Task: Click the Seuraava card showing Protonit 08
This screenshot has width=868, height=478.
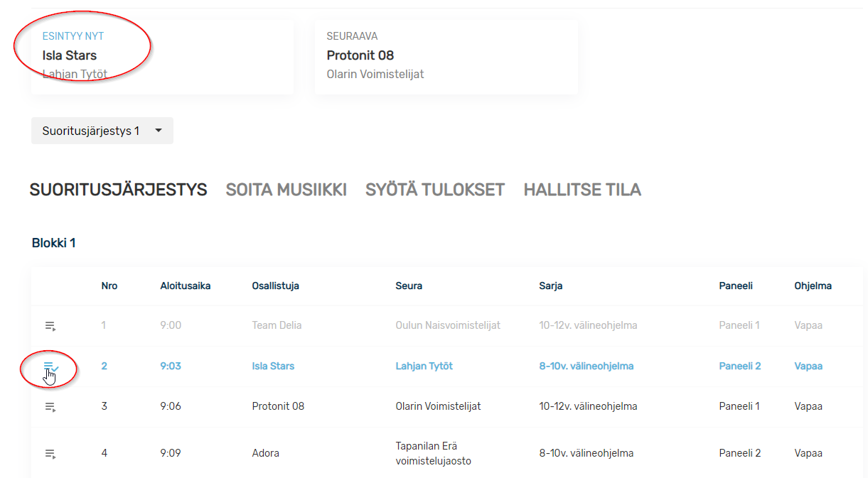Action: (446, 57)
